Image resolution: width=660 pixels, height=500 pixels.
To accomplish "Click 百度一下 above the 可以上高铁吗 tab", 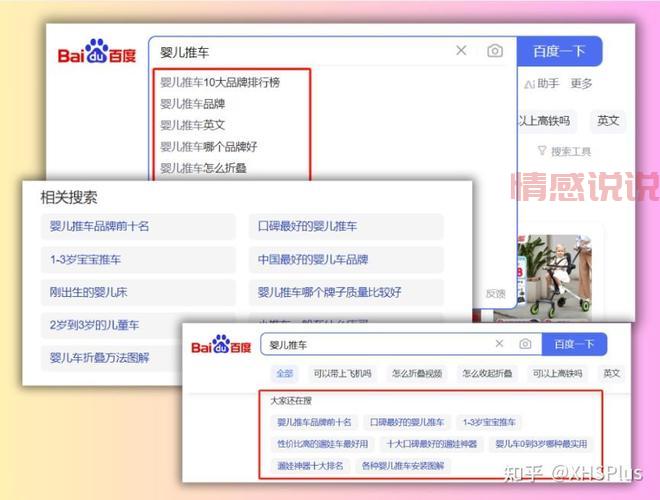I will [574, 344].
